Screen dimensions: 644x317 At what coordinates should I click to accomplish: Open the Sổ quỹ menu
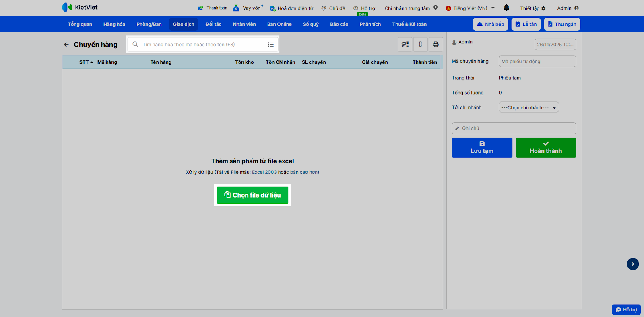(311, 24)
